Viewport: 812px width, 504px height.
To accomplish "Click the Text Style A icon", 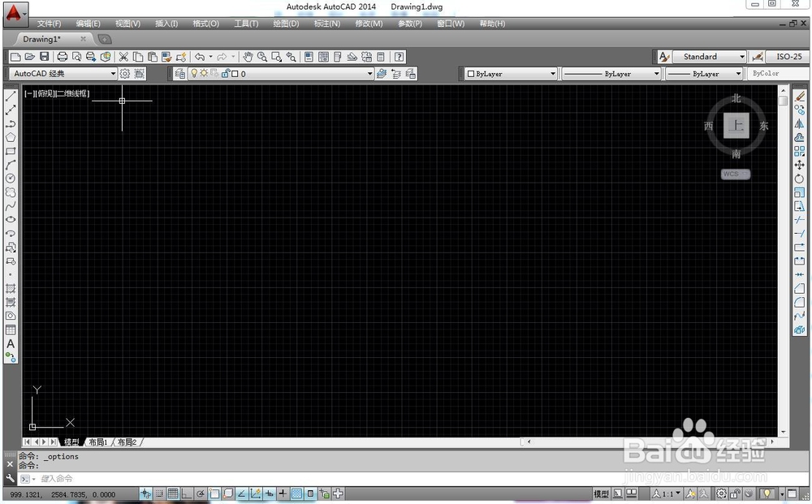I will 664,57.
